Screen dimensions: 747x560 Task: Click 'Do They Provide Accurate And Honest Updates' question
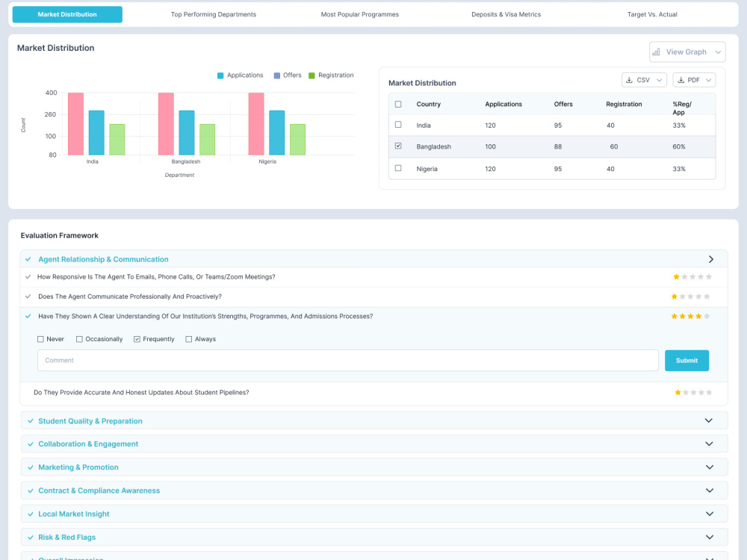coord(141,393)
